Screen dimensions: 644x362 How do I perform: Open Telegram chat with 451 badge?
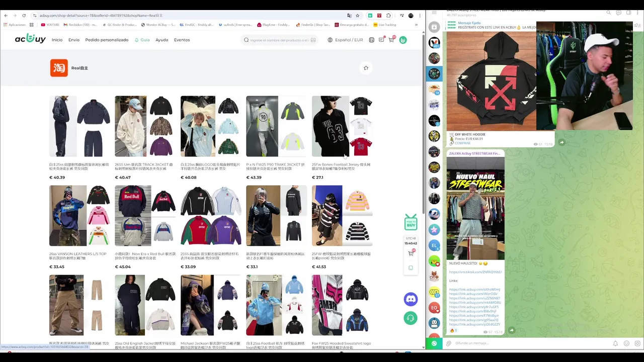pos(434,43)
